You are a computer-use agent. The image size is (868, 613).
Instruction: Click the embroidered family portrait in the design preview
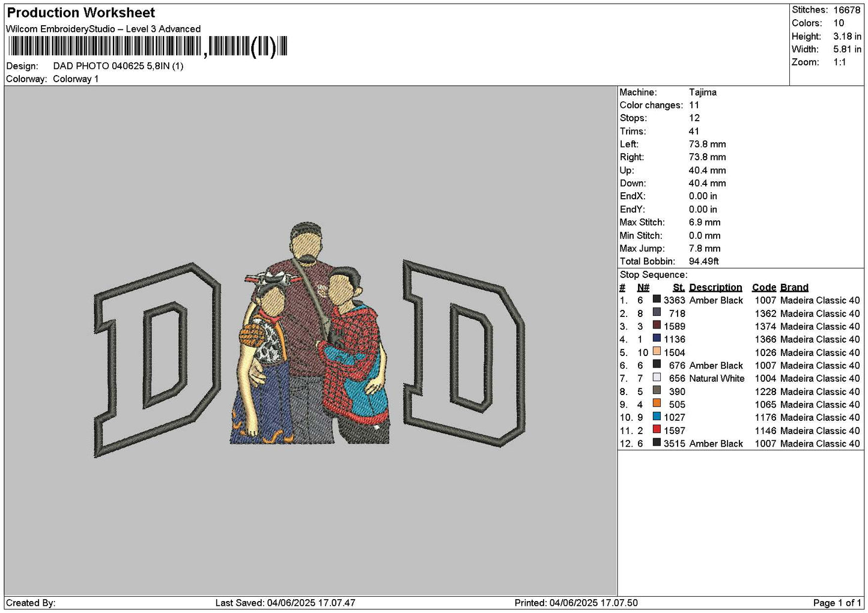pos(310,334)
